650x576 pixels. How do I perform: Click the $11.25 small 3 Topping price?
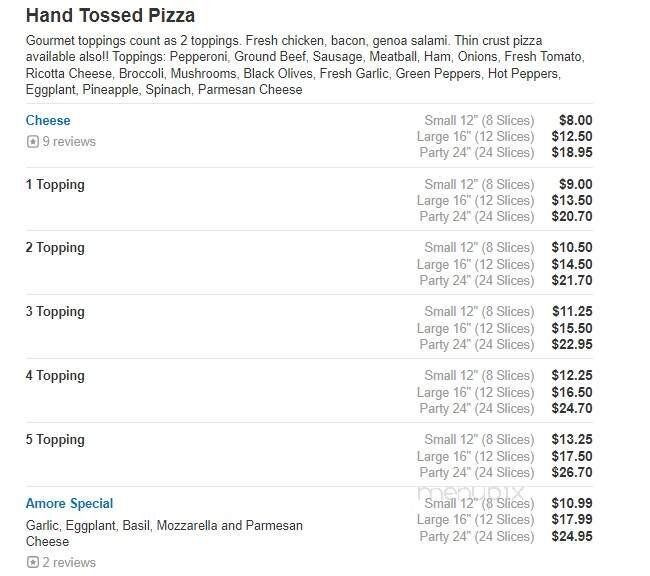[x=571, y=312]
